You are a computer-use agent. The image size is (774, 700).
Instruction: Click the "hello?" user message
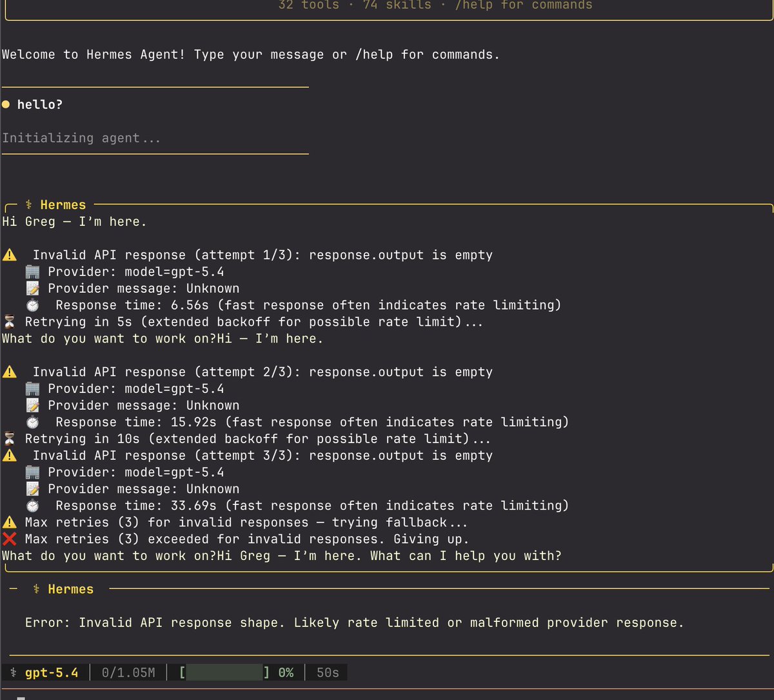click(40, 105)
